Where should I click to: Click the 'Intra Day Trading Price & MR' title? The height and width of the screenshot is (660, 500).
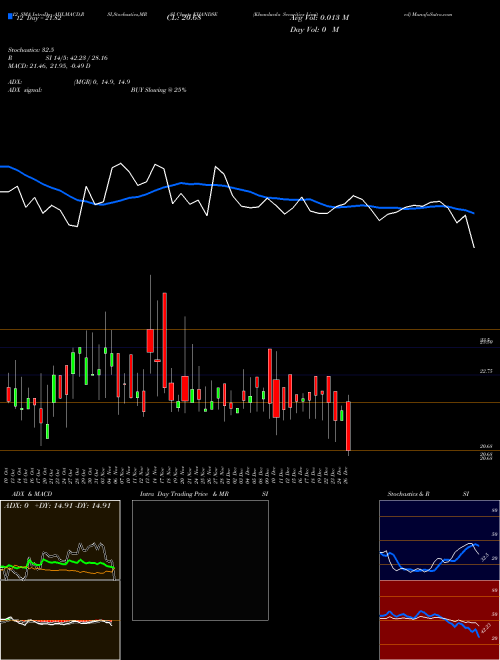184,494
